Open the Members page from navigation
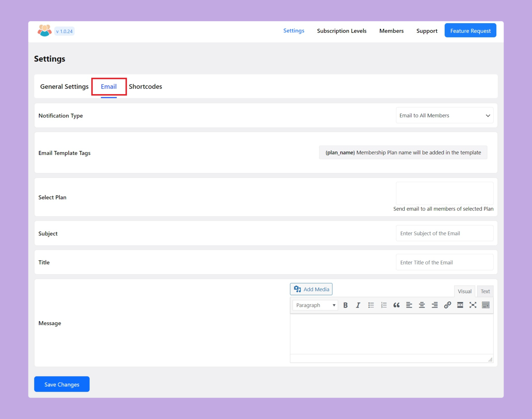Image resolution: width=532 pixels, height=419 pixels. [391, 31]
